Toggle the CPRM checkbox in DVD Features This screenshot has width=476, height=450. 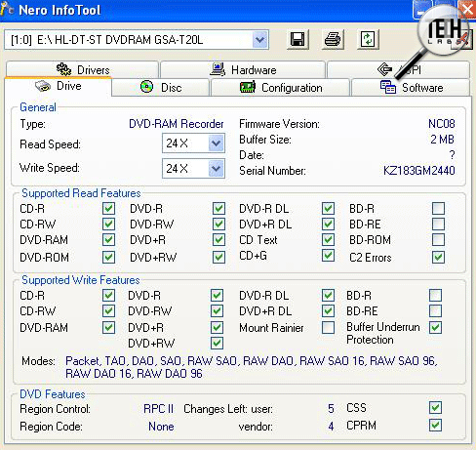click(x=435, y=425)
